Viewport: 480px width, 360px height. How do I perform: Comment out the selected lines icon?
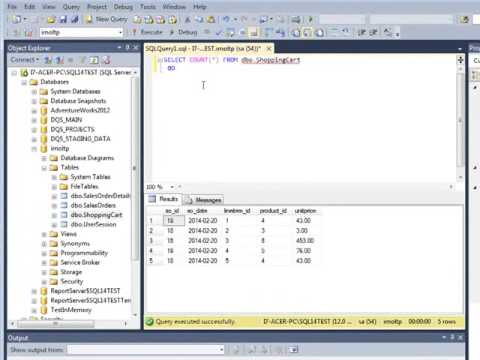(335, 32)
